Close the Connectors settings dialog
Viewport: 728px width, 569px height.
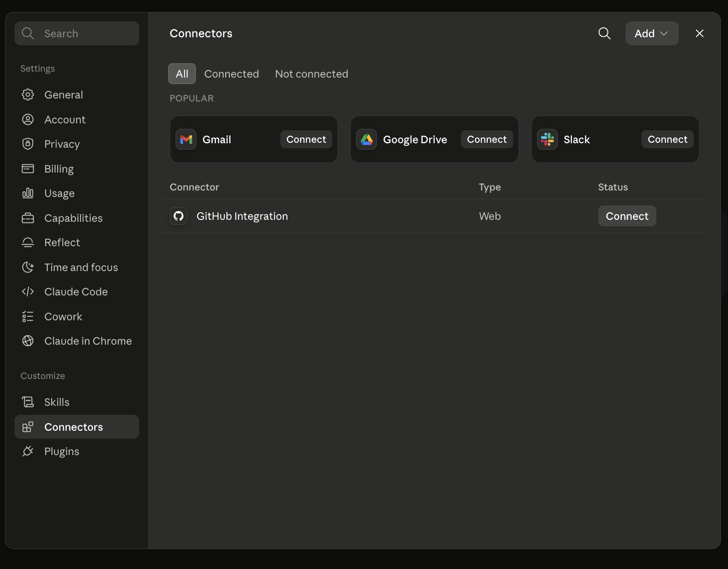tap(700, 33)
